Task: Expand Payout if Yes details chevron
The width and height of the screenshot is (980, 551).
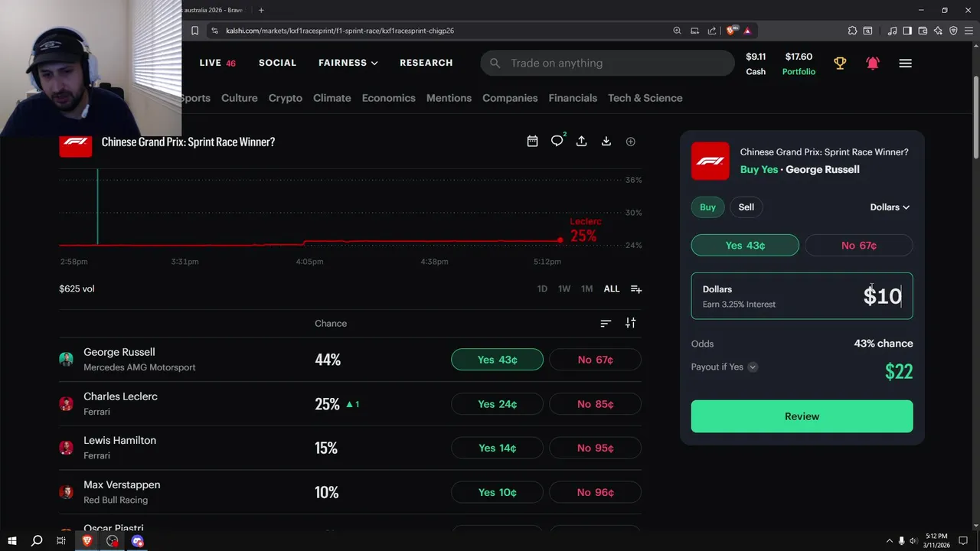Action: (753, 367)
